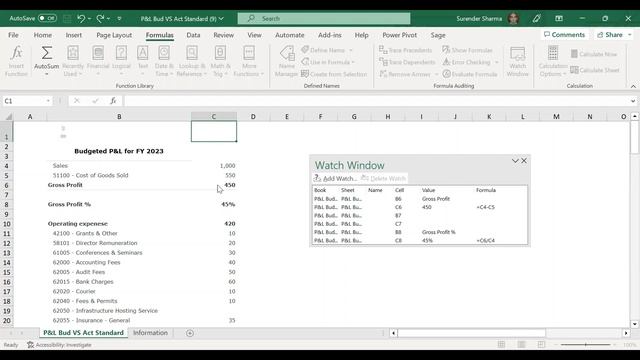Viewport: 640px width, 360px height.
Task: Click the Redo icon
Action: [100, 18]
